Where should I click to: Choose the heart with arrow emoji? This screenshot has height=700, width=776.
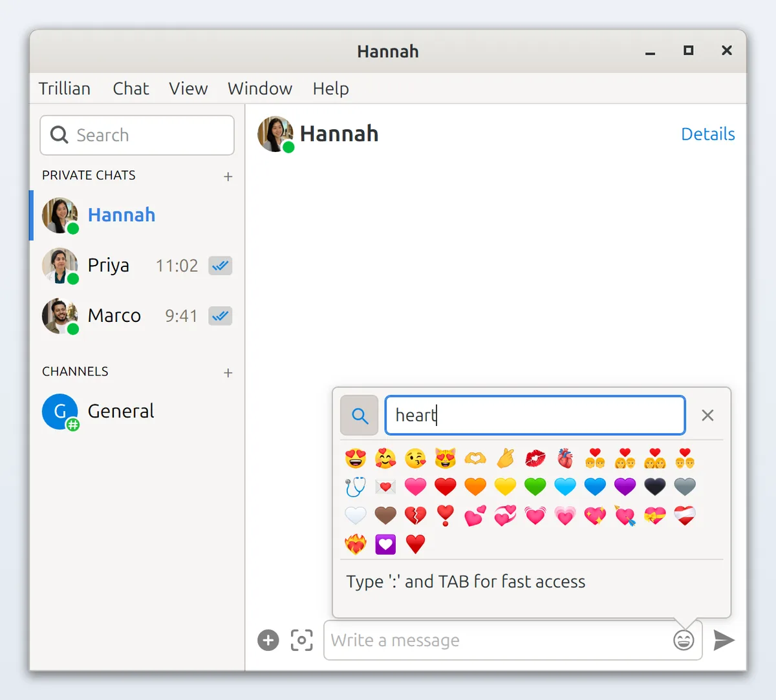[625, 515]
